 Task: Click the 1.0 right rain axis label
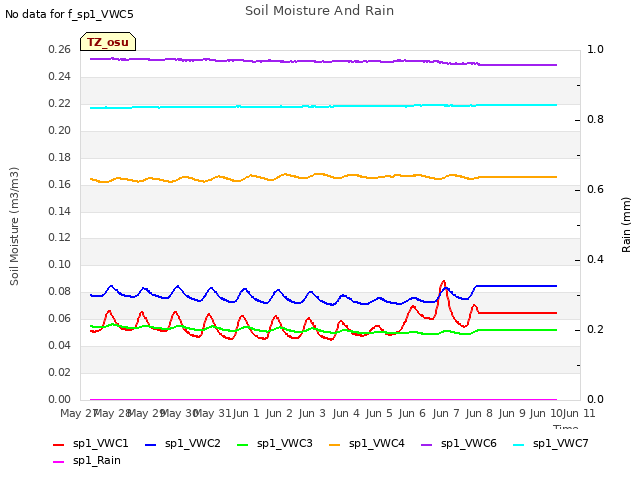[595, 50]
